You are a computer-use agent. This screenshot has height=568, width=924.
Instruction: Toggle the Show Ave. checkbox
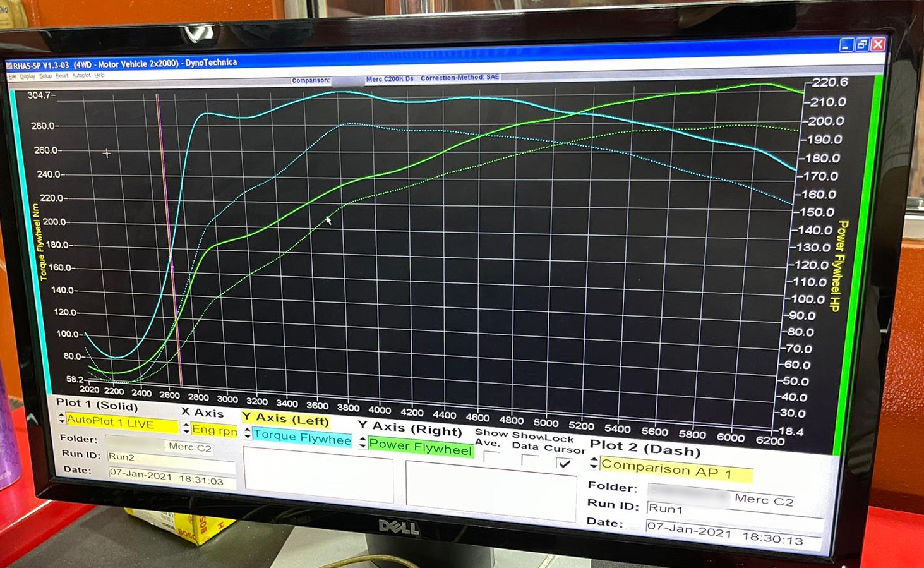[x=491, y=457]
